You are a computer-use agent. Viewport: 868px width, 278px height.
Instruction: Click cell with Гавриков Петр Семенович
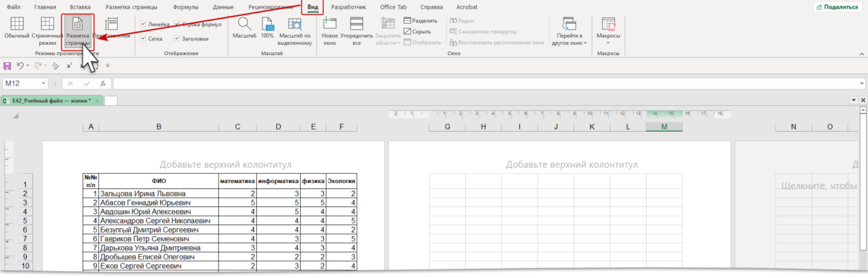pyautogui.click(x=158, y=238)
